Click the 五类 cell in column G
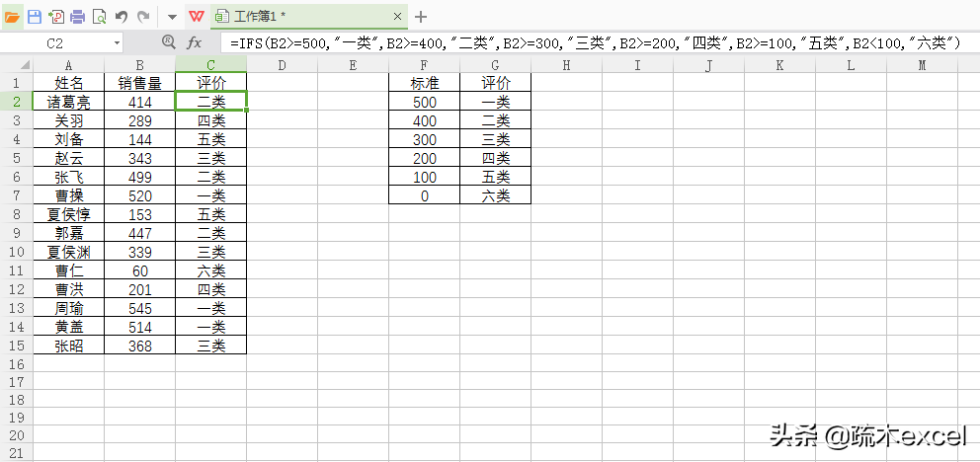The height and width of the screenshot is (462, 980). click(496, 177)
